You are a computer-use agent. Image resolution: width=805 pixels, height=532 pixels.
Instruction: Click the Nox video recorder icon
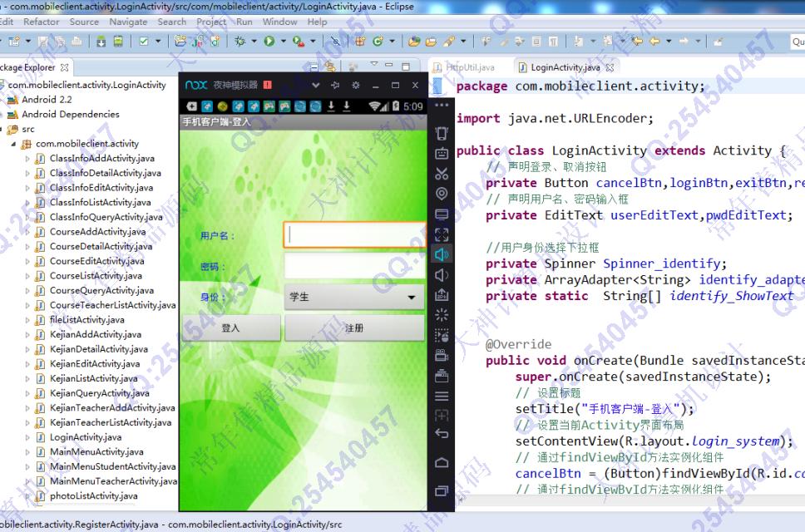click(x=442, y=355)
